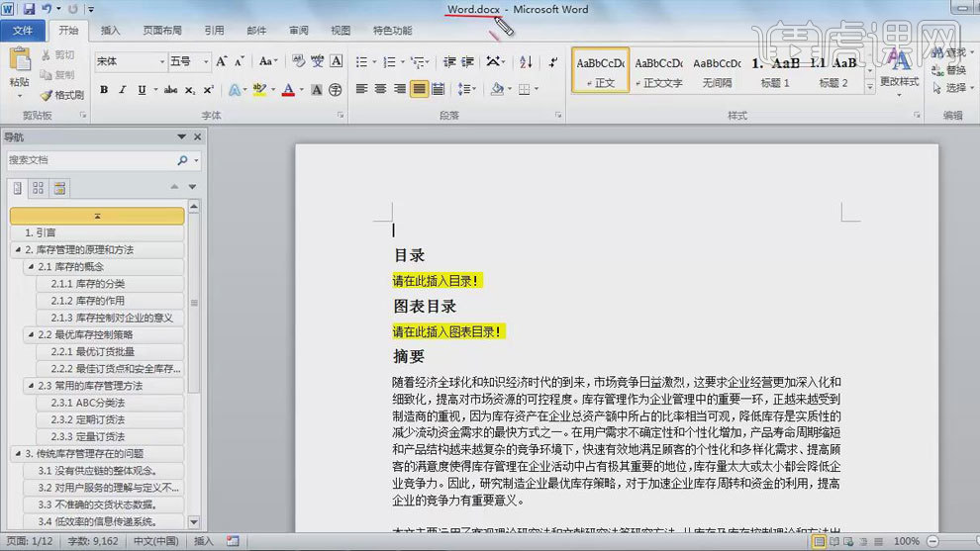Switch to headings browse view in navigation
Viewport: 980px width, 551px height.
(18, 188)
